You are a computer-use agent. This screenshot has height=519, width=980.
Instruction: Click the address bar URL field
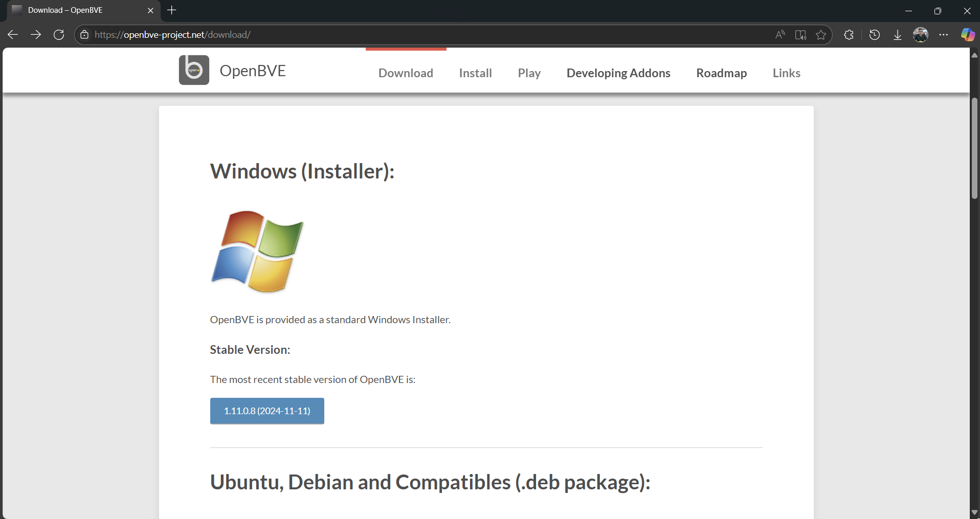409,35
